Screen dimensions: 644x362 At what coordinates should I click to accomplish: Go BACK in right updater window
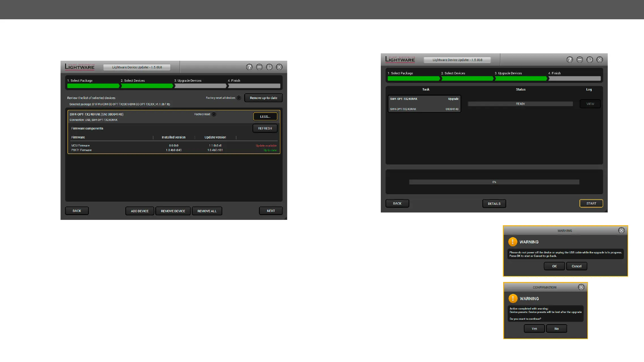397,203
